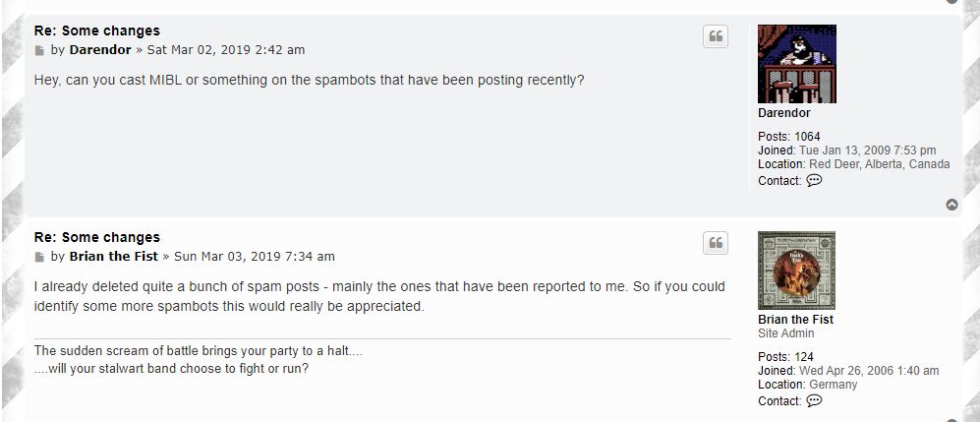980x422 pixels.
Task: View Darendor's 1064 posts
Action: point(807,137)
